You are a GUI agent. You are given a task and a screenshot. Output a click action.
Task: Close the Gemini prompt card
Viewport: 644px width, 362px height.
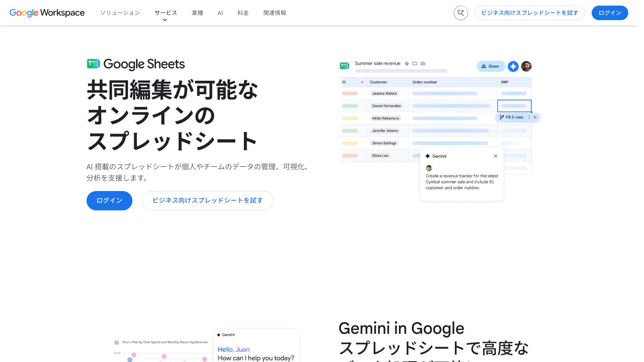pos(495,156)
